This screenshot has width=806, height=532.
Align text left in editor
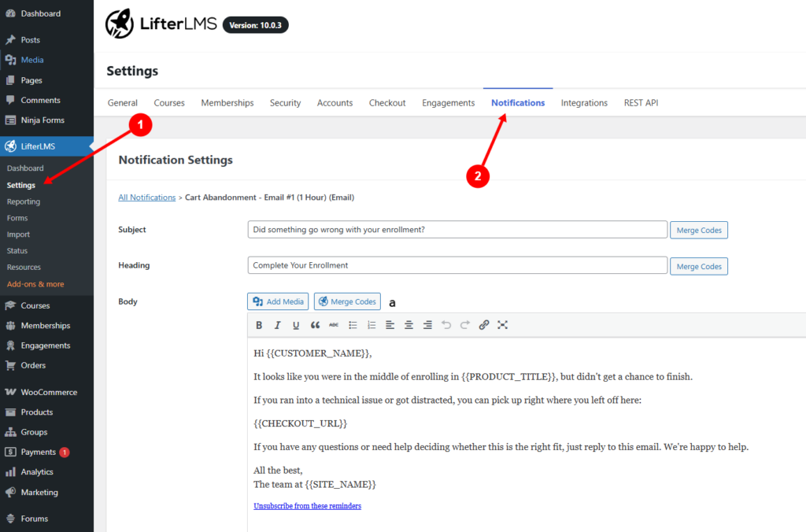[x=390, y=325]
